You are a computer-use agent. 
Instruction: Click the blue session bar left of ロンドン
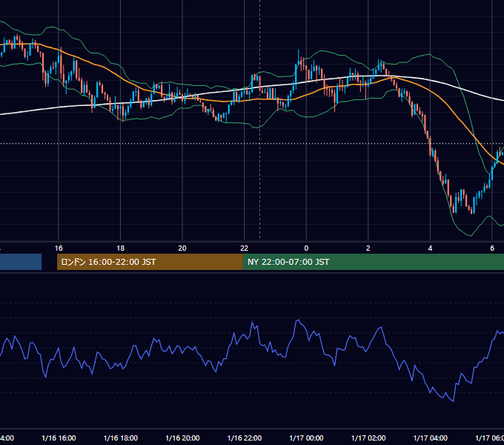21,262
